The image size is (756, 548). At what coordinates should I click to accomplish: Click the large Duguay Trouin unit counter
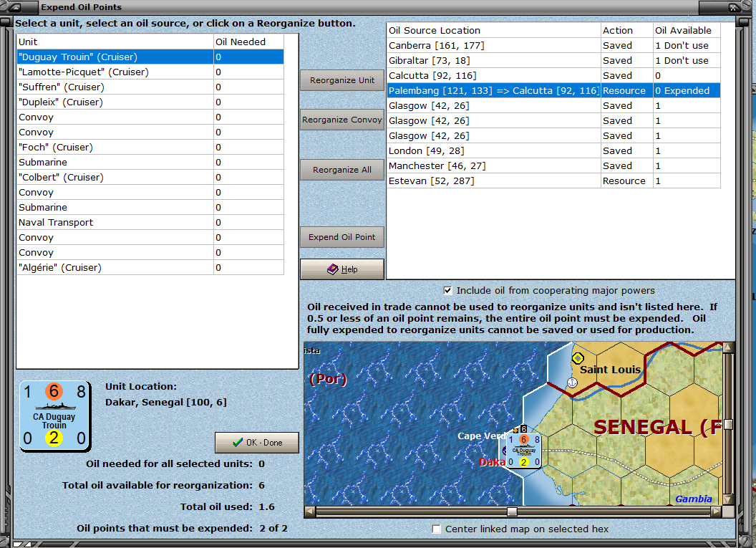click(54, 415)
